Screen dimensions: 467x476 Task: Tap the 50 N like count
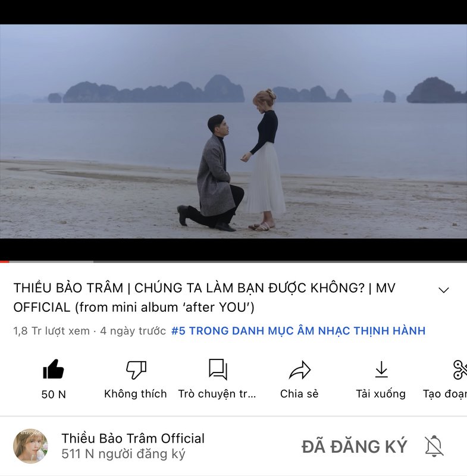[54, 394]
